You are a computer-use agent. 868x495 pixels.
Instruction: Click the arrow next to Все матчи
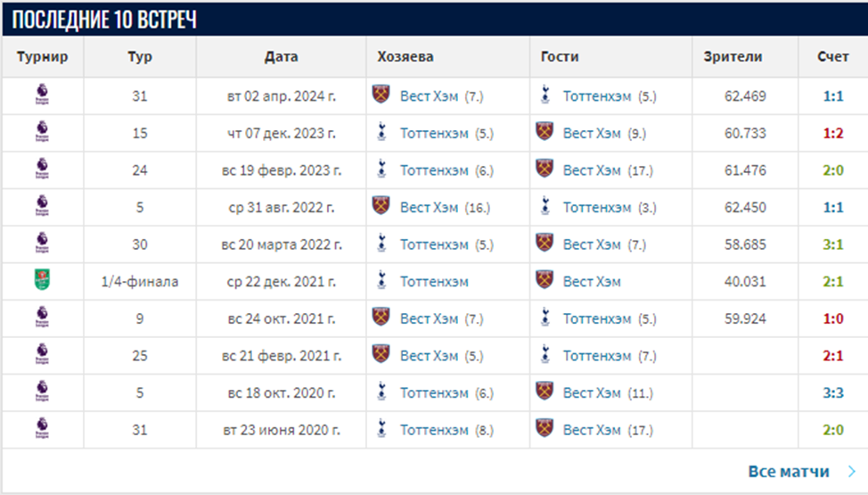852,471
